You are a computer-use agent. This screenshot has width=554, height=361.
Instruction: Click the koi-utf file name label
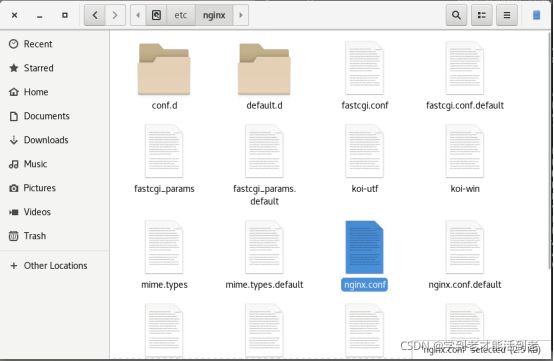click(365, 189)
